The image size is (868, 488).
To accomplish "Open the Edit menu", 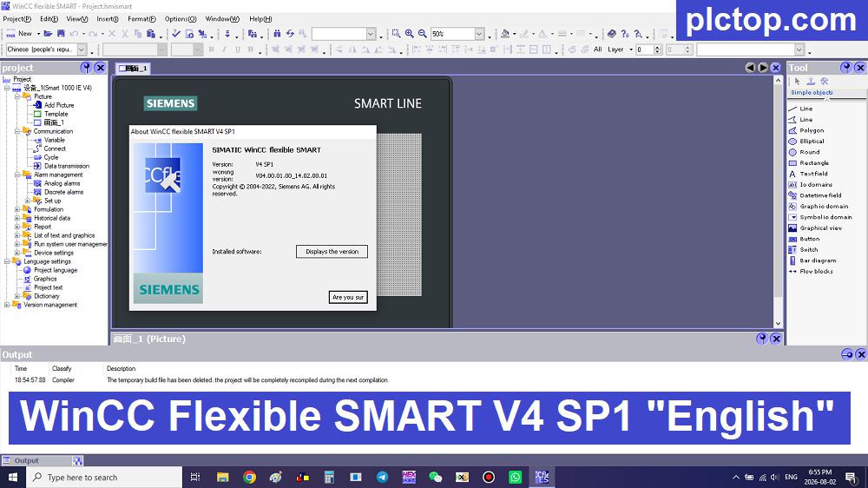I will point(49,19).
